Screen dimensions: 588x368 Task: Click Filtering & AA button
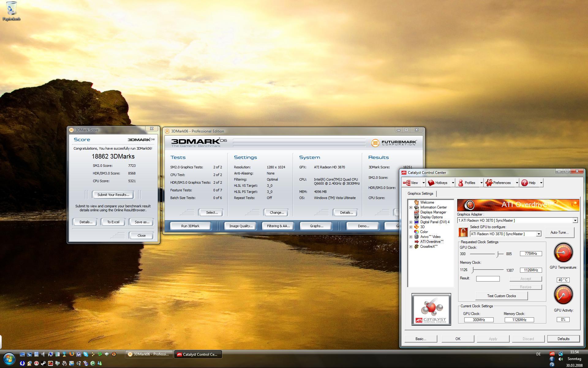(x=278, y=226)
